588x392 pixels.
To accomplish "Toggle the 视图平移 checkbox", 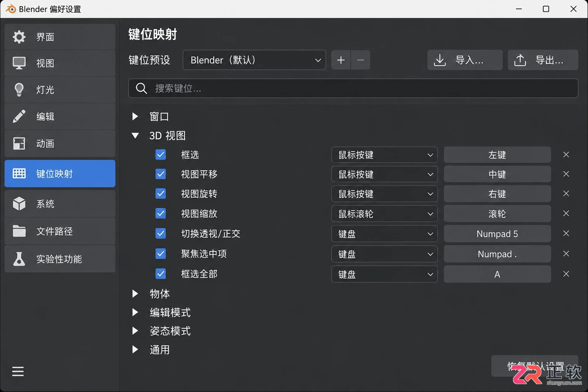I will [x=161, y=174].
